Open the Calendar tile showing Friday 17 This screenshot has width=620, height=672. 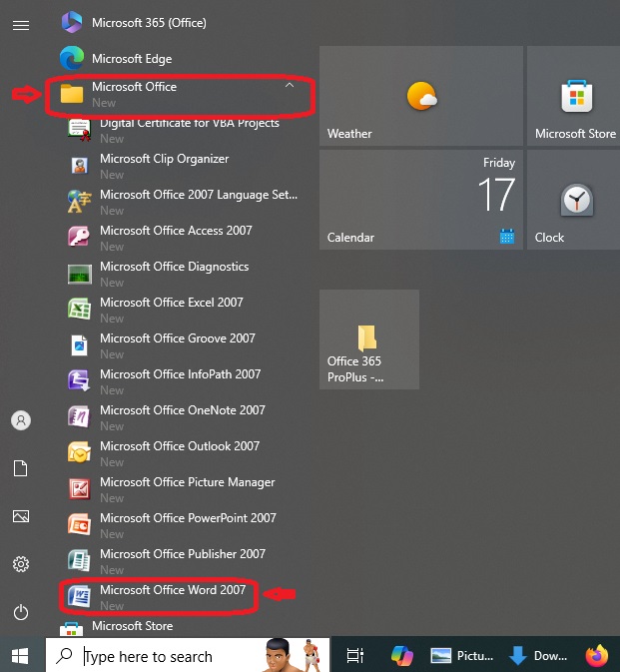[x=421, y=200]
